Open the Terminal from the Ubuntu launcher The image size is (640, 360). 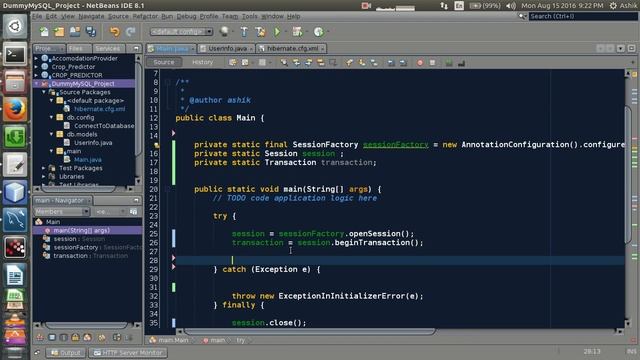click(15, 54)
